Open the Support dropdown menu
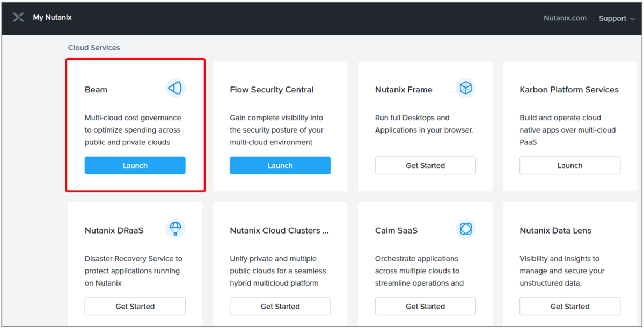 tap(617, 18)
